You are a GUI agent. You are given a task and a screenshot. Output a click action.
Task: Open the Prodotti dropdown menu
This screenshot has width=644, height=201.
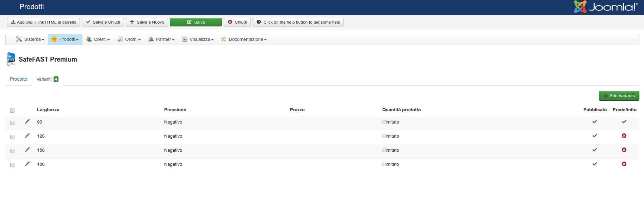pyautogui.click(x=65, y=39)
